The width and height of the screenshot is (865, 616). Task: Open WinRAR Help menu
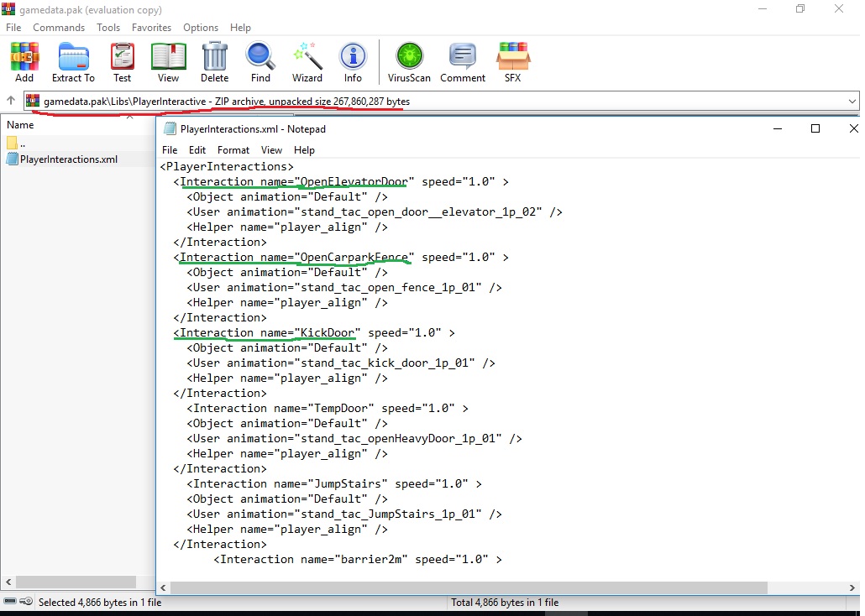tap(240, 28)
